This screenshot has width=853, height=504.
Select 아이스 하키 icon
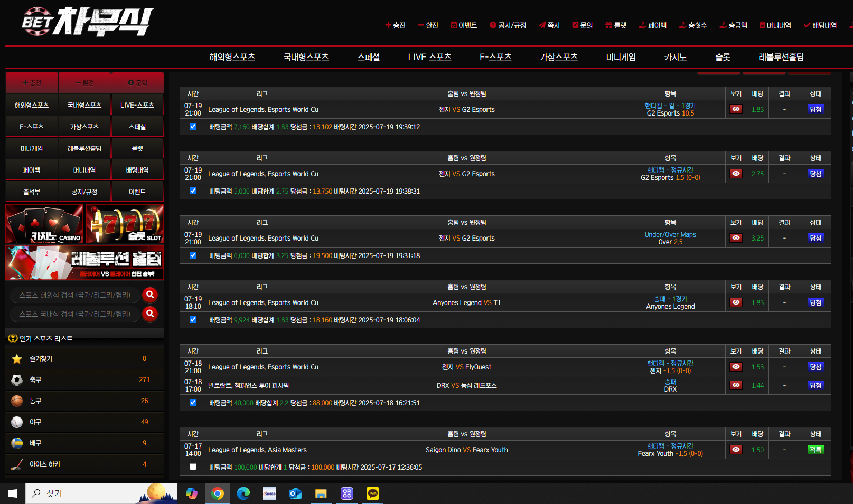coord(17,464)
